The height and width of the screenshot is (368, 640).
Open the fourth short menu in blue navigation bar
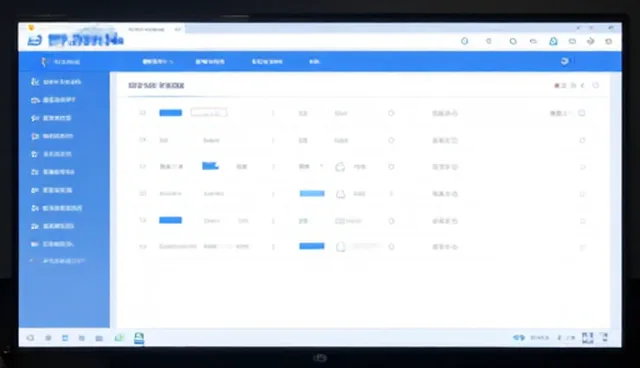tap(314, 62)
